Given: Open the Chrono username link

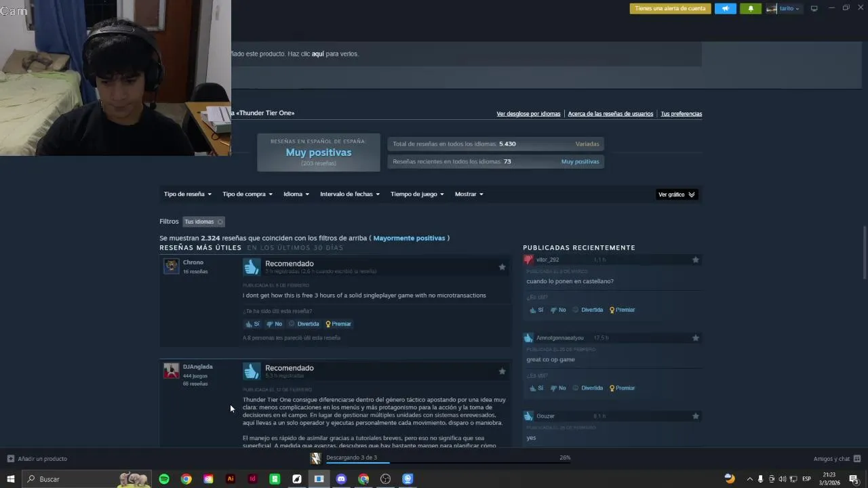Looking at the screenshot, I should [x=193, y=262].
